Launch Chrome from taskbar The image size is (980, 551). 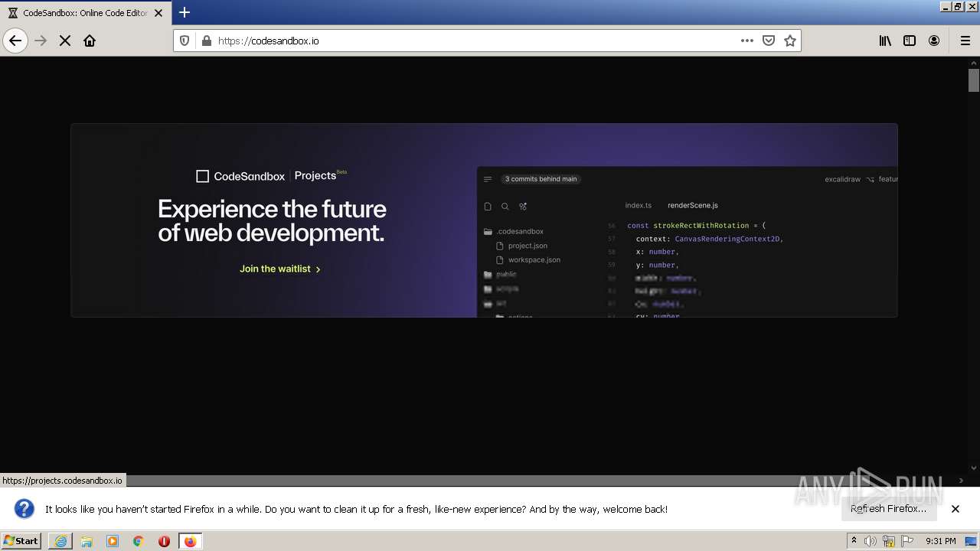pos(139,541)
